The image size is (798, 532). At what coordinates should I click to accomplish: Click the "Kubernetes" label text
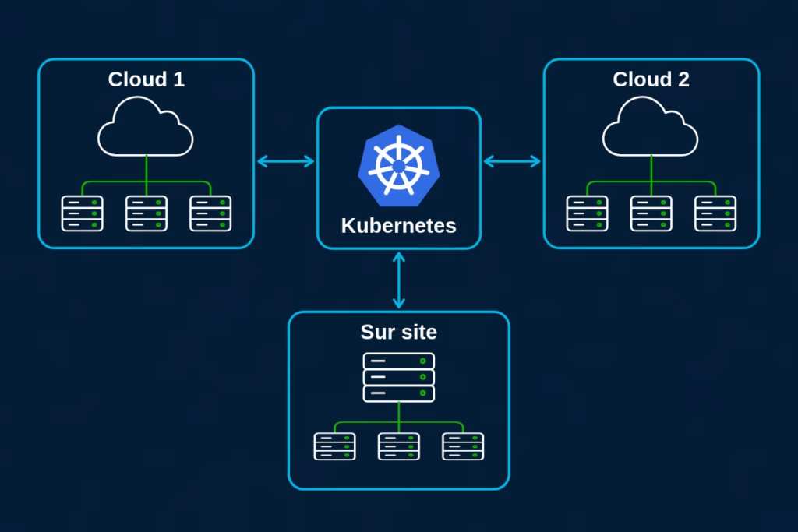(x=398, y=226)
